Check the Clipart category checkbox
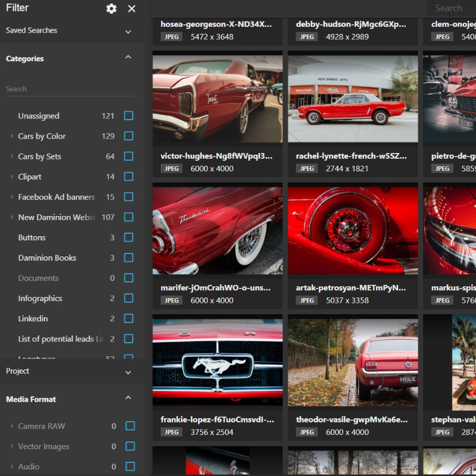 tap(129, 177)
